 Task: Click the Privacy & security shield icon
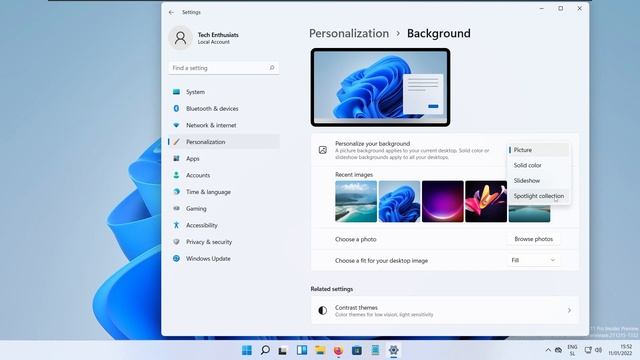point(176,242)
